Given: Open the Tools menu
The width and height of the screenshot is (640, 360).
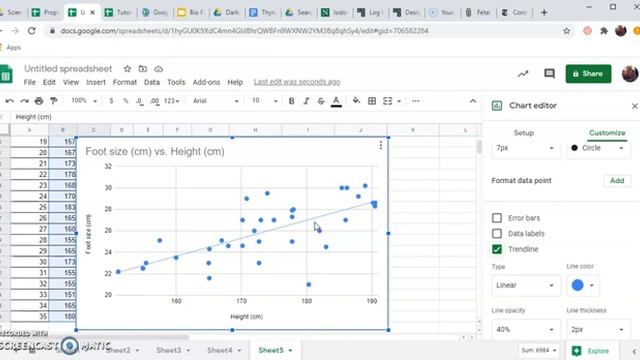Looking at the screenshot, I should coord(176,82).
